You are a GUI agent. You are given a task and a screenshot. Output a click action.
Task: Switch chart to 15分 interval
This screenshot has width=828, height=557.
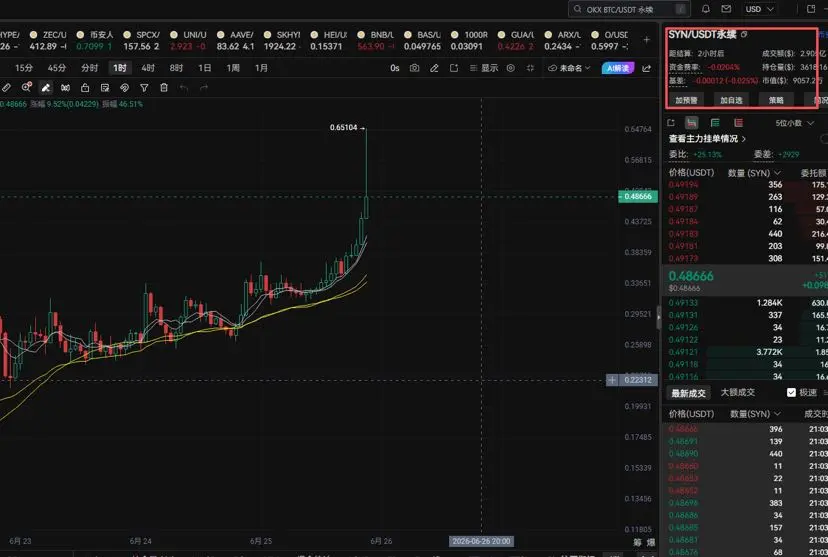(x=23, y=68)
